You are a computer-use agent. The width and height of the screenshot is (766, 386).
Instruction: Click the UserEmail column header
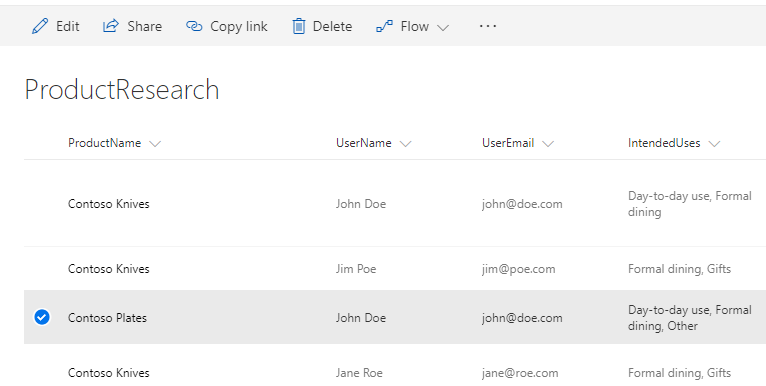click(x=508, y=143)
